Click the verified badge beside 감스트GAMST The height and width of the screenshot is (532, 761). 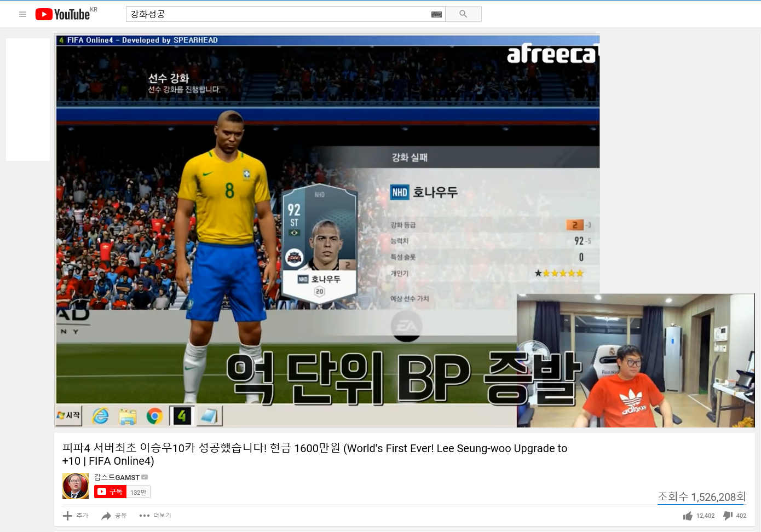pos(145,477)
